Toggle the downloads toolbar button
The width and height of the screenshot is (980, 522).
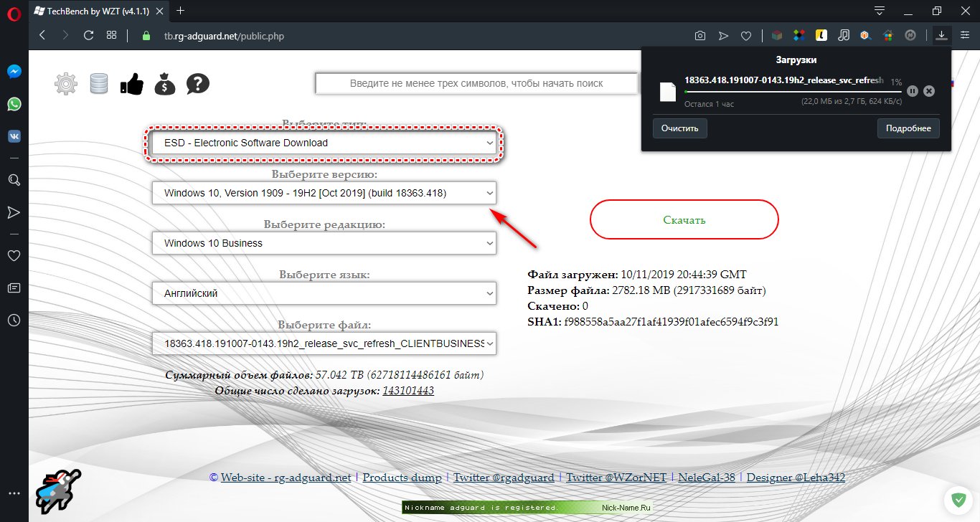[x=941, y=35]
